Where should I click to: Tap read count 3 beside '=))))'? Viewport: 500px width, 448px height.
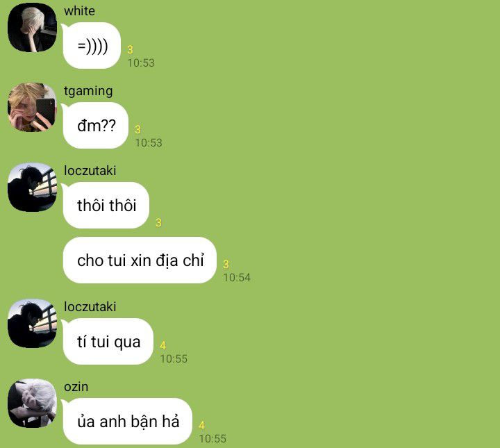[x=130, y=50]
